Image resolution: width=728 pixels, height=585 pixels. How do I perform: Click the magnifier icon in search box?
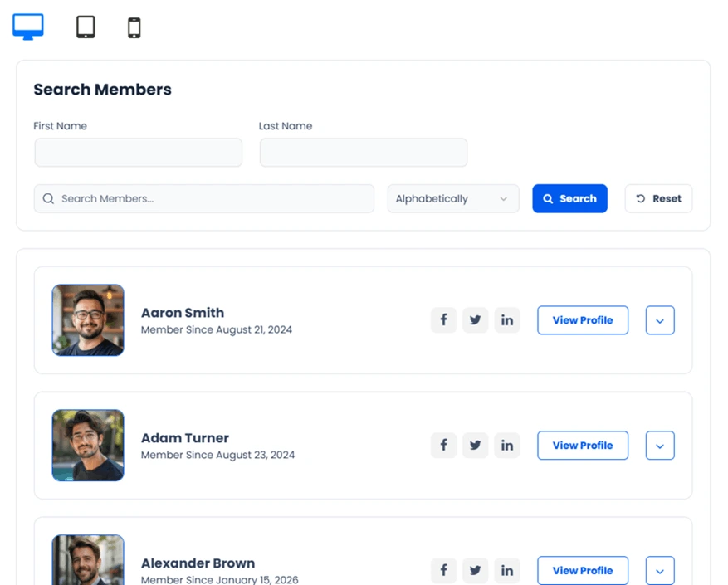pyautogui.click(x=48, y=198)
